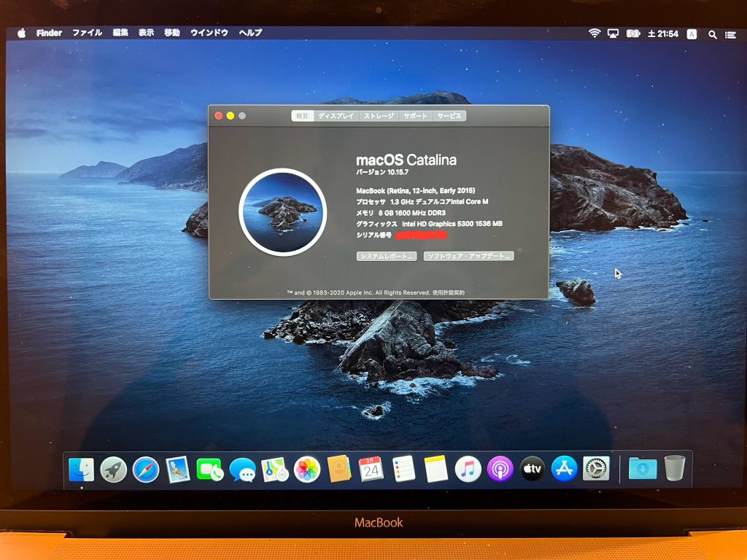Open the Messages app in dock
747x560 pixels.
click(x=242, y=469)
